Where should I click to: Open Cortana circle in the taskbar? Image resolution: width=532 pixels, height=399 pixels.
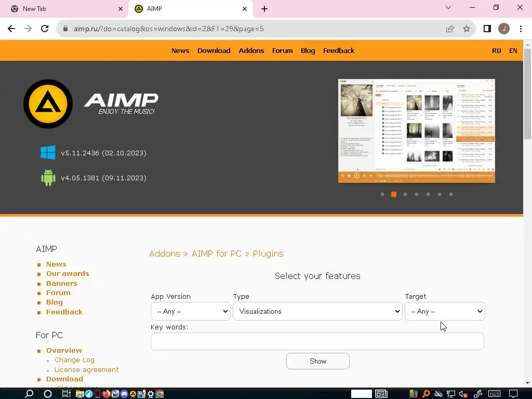click(48, 394)
